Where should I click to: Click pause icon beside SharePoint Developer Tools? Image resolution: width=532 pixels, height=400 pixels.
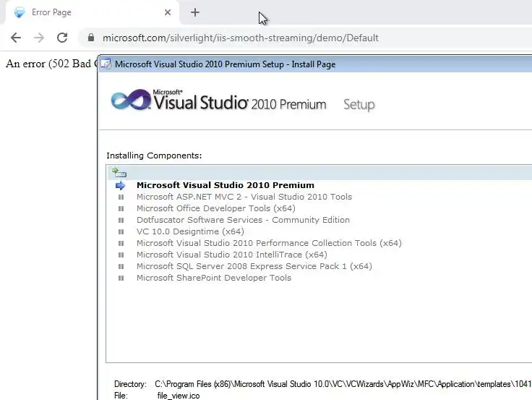pos(121,278)
